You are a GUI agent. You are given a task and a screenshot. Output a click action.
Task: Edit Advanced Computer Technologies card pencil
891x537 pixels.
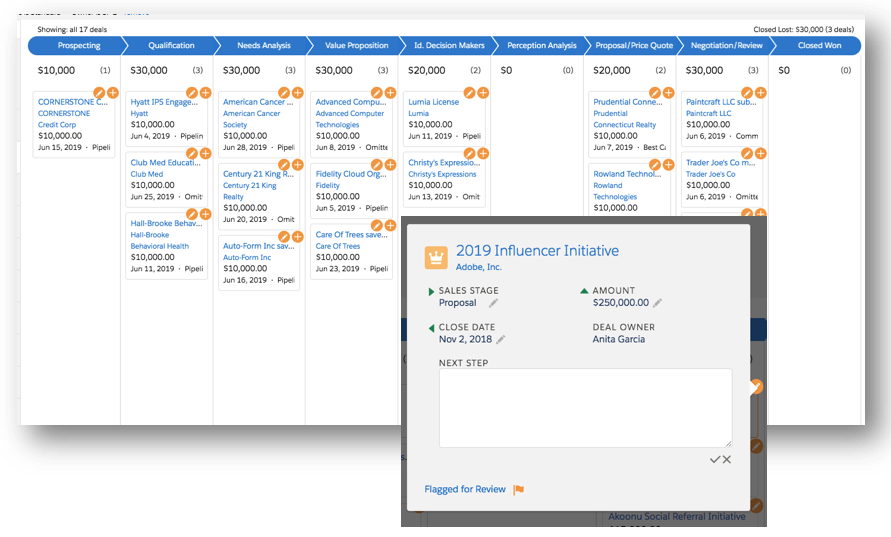click(376, 93)
